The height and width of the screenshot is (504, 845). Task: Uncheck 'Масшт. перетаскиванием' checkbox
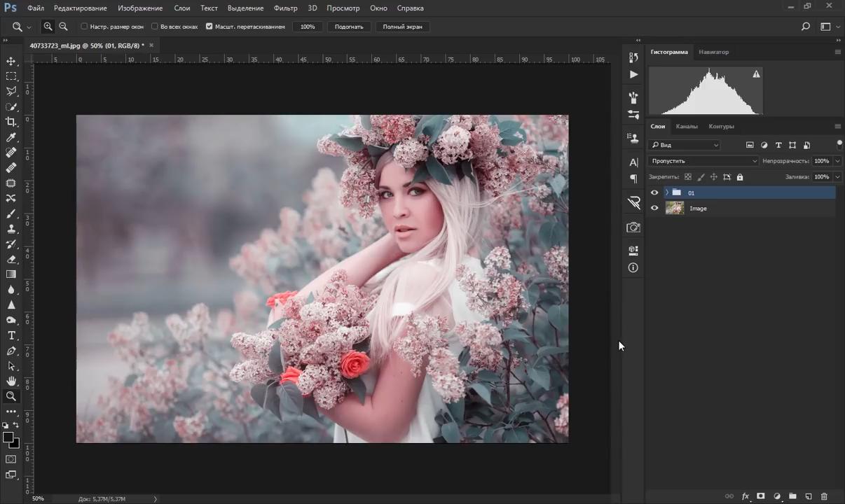(x=209, y=27)
